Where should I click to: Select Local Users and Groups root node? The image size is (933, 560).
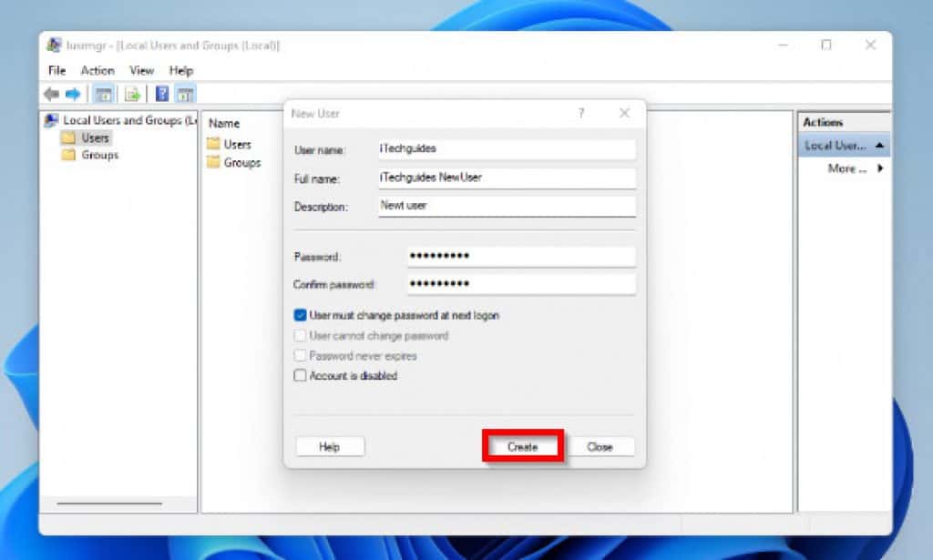click(121, 120)
